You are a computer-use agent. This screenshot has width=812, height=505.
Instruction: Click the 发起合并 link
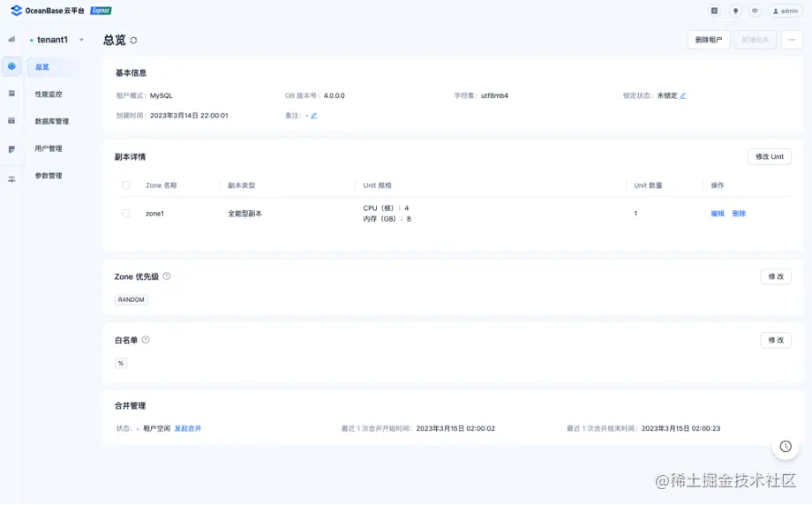(187, 428)
